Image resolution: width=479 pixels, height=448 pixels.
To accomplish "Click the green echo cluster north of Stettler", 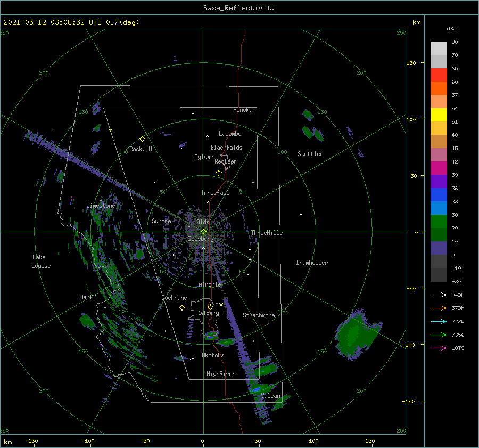I will coord(312,126).
